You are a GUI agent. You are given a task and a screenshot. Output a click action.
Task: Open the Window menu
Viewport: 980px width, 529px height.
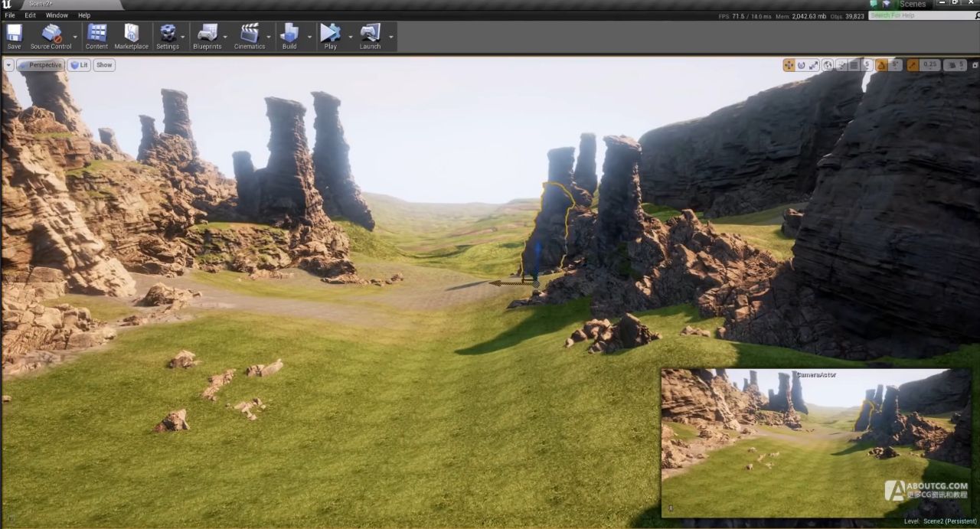pyautogui.click(x=57, y=15)
